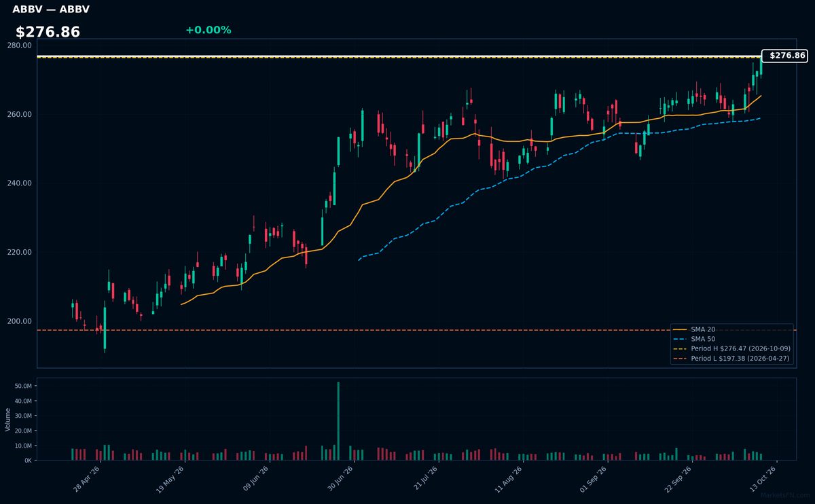
Task: Click the 200.00 y-axis label
Action: 20,322
